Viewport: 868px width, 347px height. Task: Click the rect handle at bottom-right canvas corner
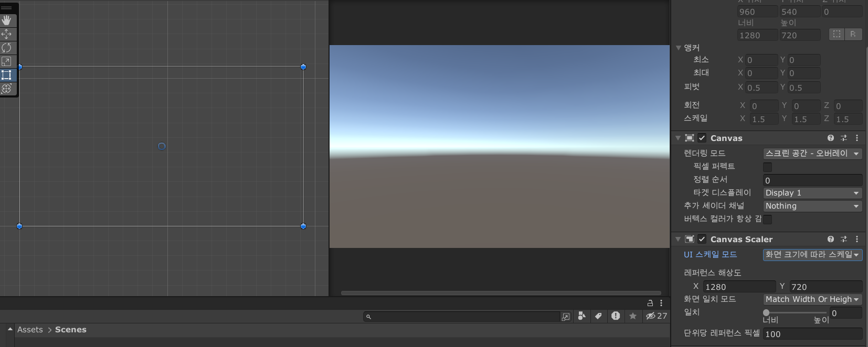tap(303, 226)
